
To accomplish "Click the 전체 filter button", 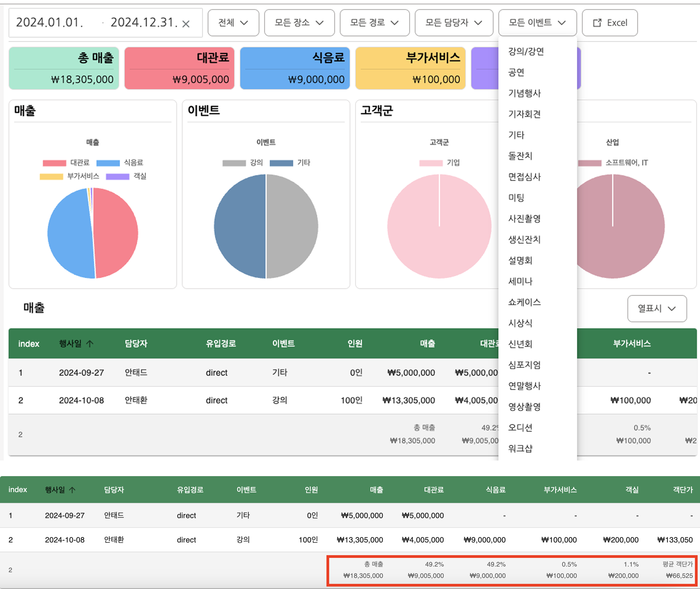I will [233, 22].
